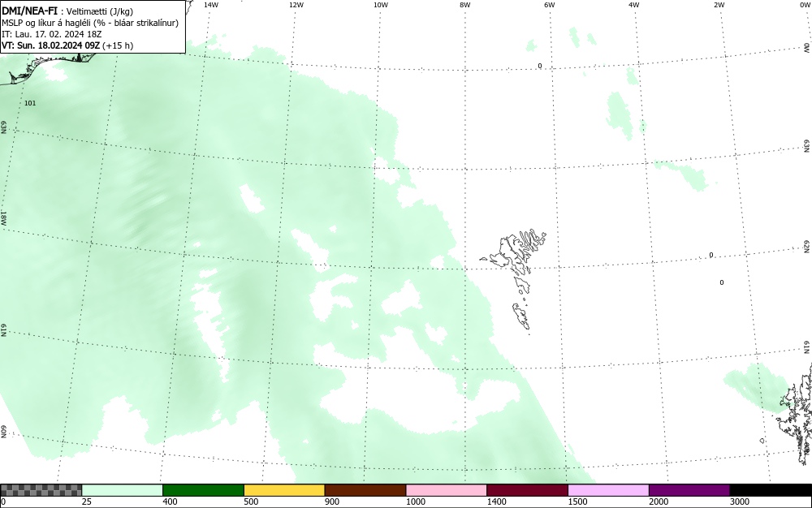Click the "(+15 h)" forecast offset
The width and height of the screenshot is (812, 508).
point(118,45)
